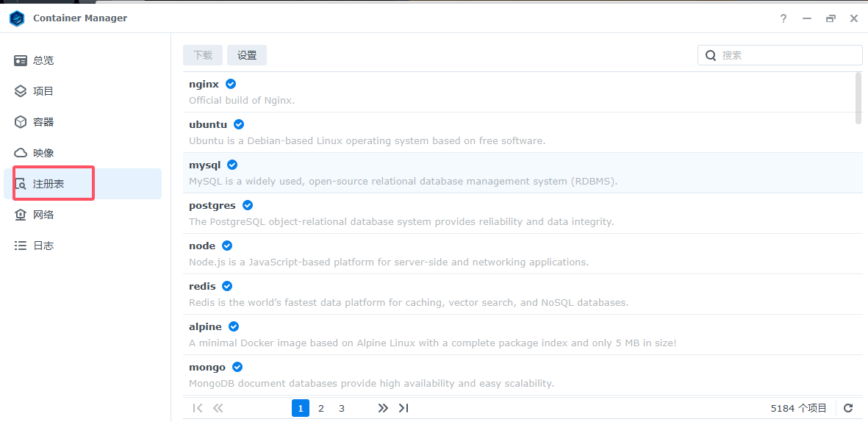The height and width of the screenshot is (422, 868).
Task: Click the Registry (注册表) search icon
Action: 21,184
